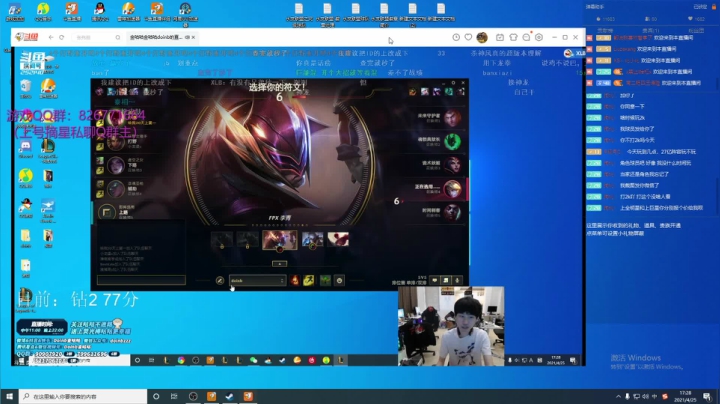Screen dimensions: 720x404
Task: Click the rune page edit pencil icon
Action: pyautogui.click(x=219, y=281)
